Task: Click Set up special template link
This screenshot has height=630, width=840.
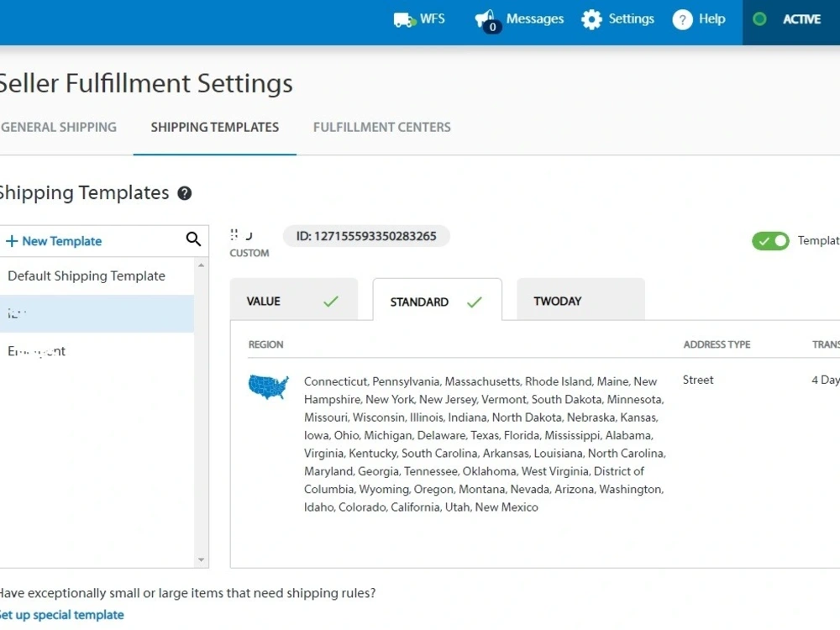Action: click(x=61, y=615)
